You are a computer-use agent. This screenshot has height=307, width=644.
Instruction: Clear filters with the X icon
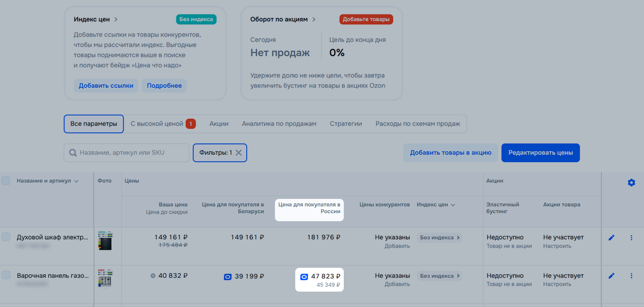238,153
